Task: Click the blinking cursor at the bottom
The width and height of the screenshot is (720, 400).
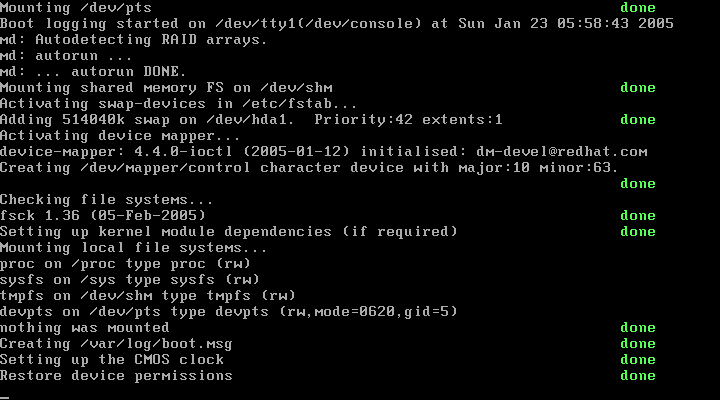Action: [x=5, y=397]
